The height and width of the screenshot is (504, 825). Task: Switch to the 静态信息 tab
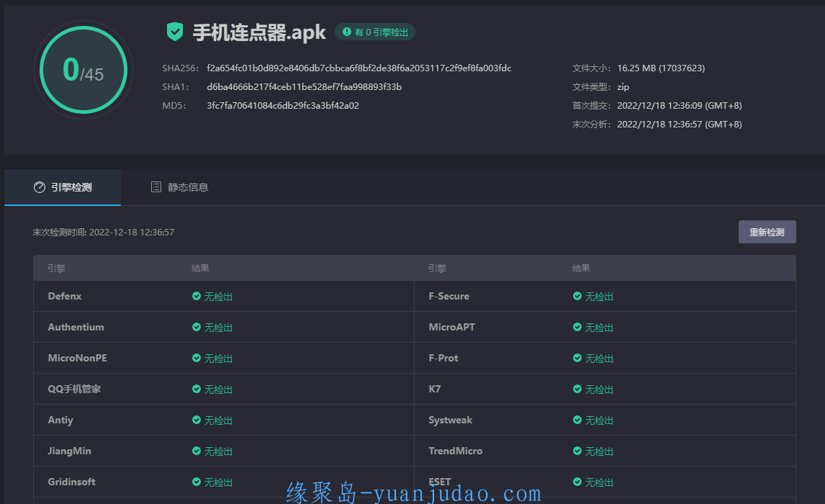pyautogui.click(x=179, y=187)
